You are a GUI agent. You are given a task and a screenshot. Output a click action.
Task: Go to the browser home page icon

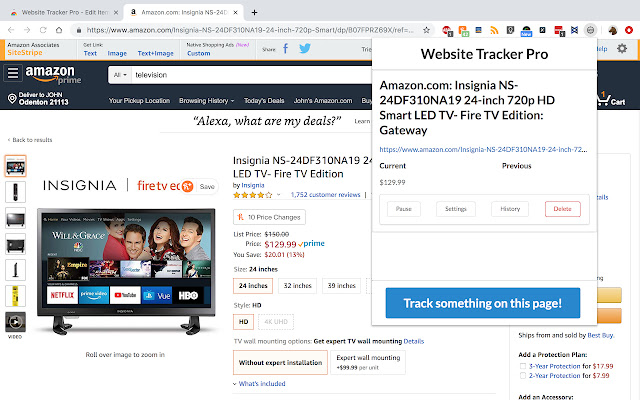point(59,30)
